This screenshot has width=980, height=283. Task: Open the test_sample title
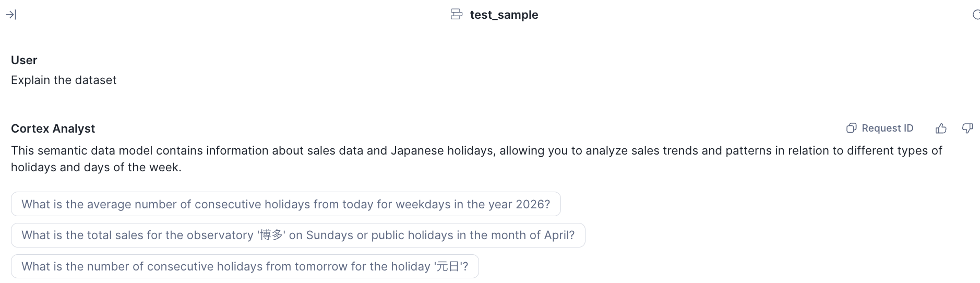coord(504,15)
